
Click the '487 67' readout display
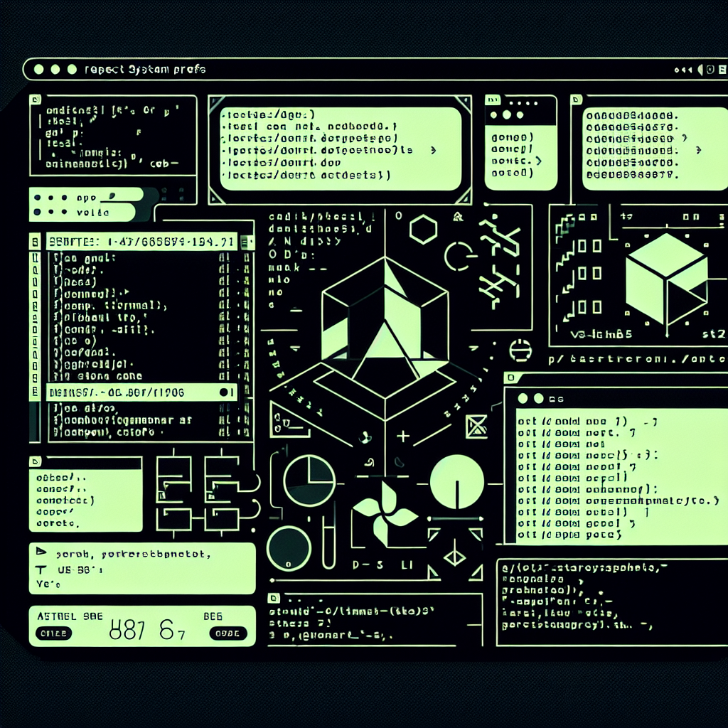point(147,631)
